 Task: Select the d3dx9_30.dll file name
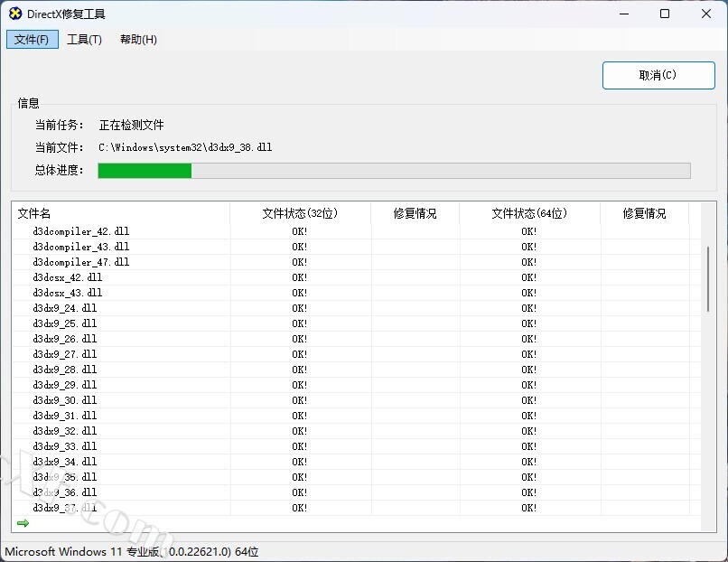click(65, 400)
